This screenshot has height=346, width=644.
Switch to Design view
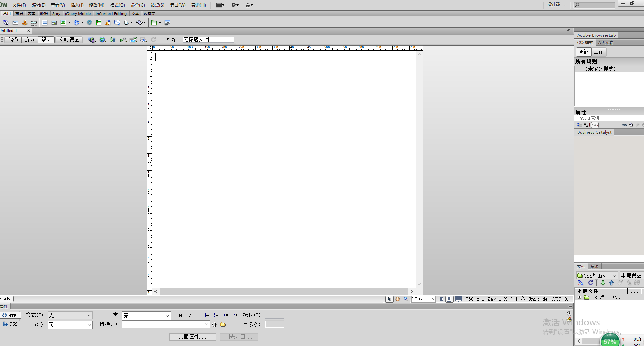click(47, 40)
